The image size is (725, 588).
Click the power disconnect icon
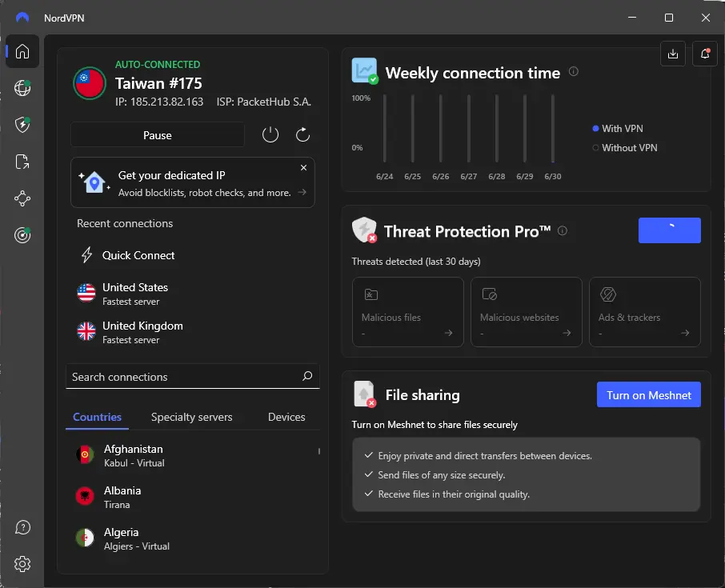tap(270, 135)
